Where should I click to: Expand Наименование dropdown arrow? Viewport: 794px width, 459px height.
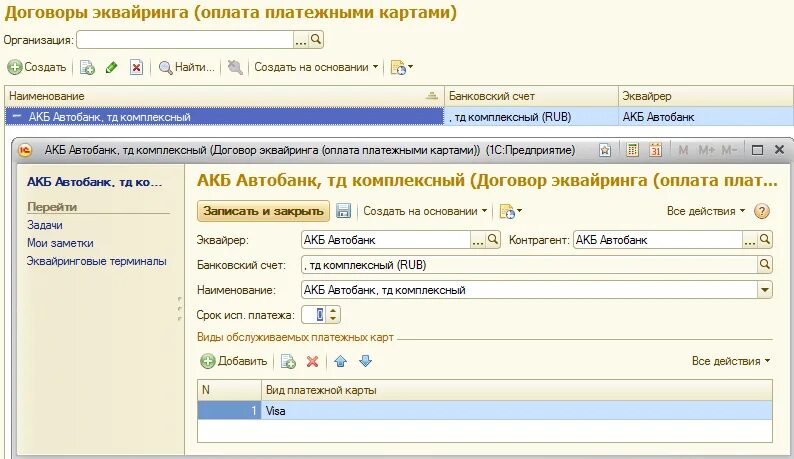(765, 290)
